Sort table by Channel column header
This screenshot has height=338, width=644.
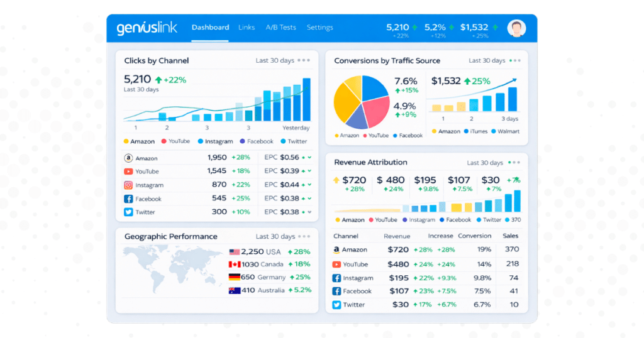(345, 236)
